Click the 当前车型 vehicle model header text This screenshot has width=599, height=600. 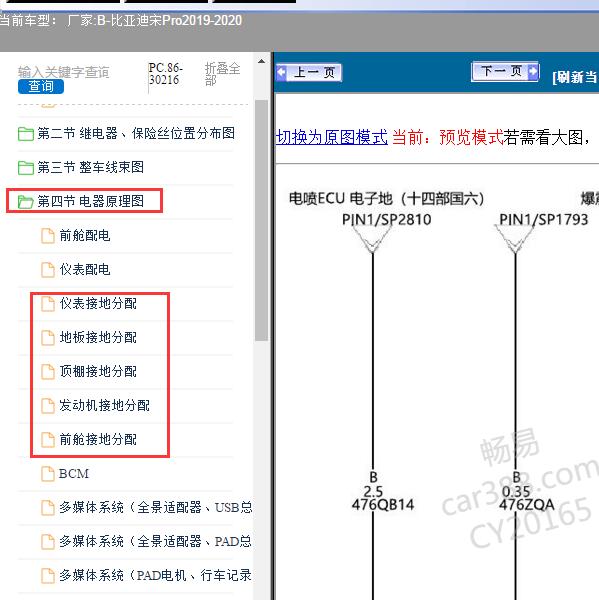pyautogui.click(x=121, y=20)
